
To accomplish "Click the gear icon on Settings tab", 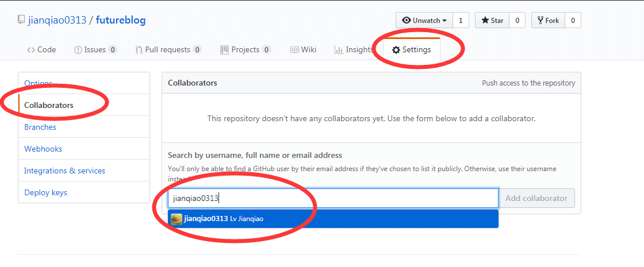I will 396,50.
